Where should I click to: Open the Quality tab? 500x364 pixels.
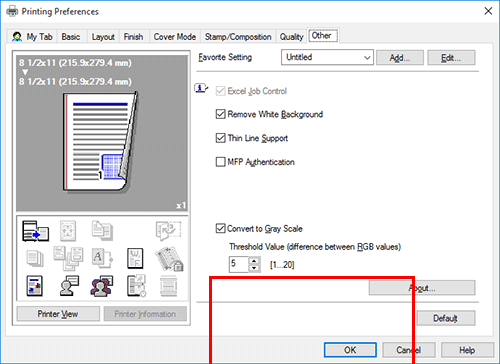pyautogui.click(x=291, y=37)
